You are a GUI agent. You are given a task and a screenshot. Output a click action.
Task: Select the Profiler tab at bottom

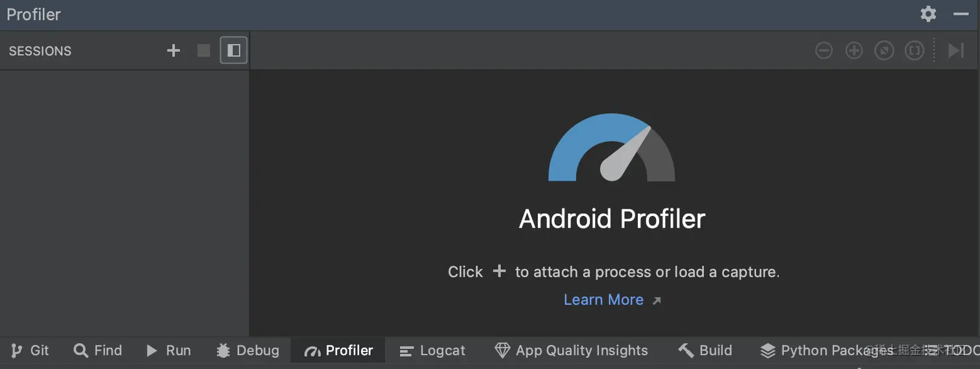339,351
